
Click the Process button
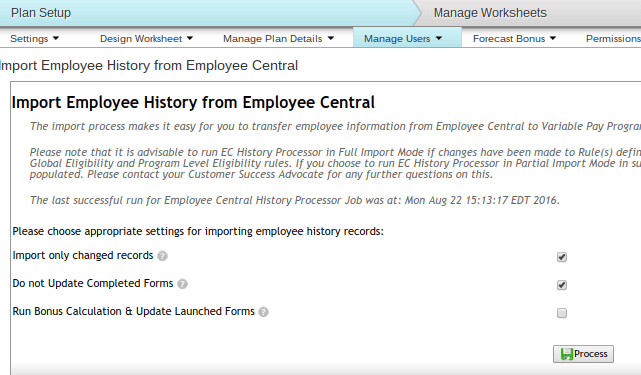583,354
